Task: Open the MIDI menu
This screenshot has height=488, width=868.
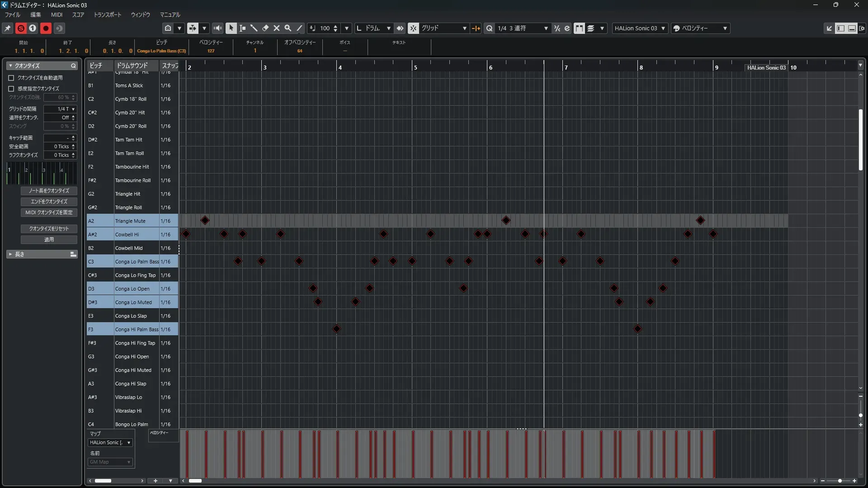Action: (x=57, y=15)
